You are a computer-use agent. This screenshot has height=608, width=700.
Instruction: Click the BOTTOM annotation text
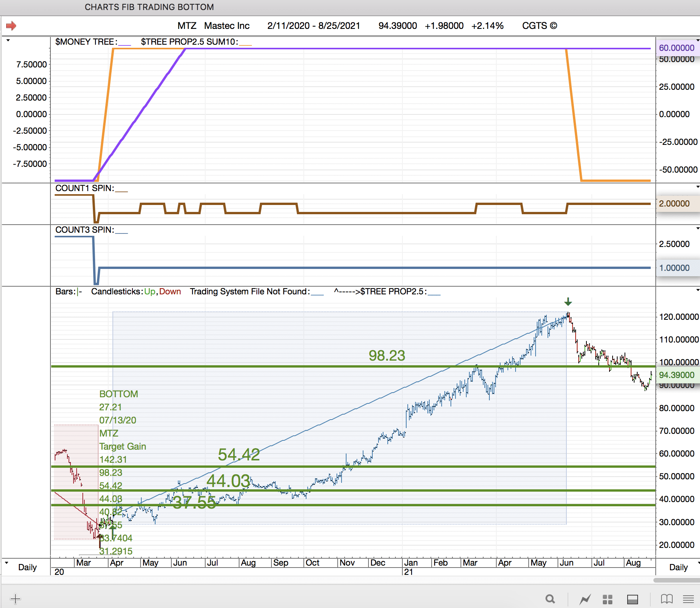[x=119, y=394]
